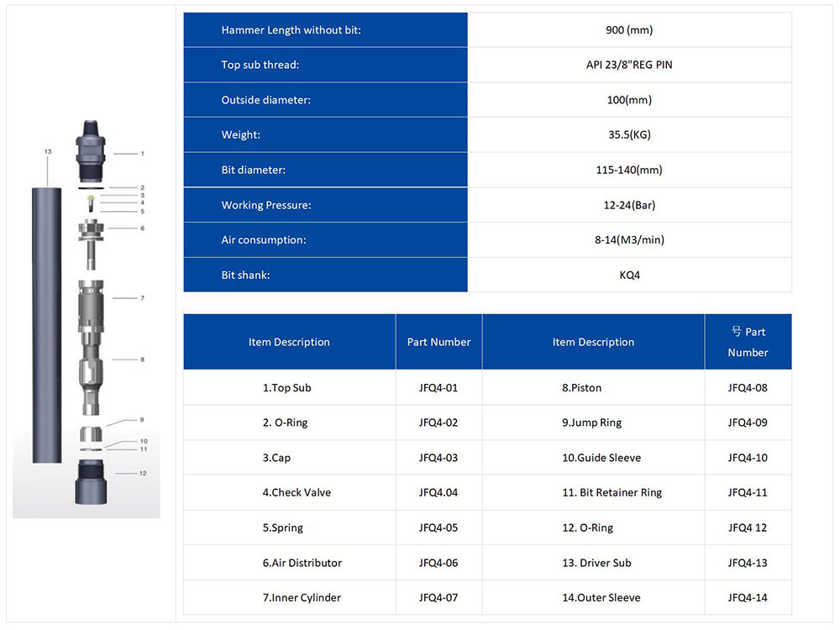Click the inner cylinder part labeled 7
840x630 pixels.
[90, 305]
